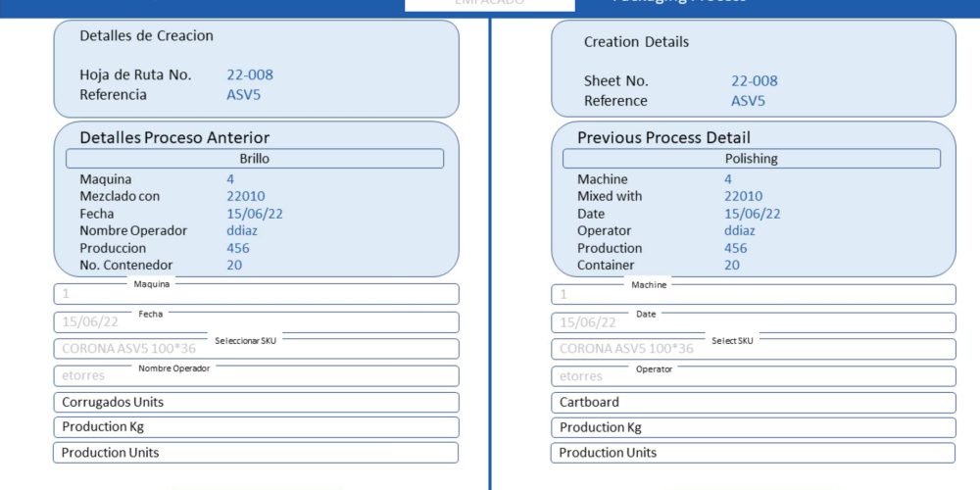
Task: Click the Sheet No. value 22-008
Action: coord(754,81)
